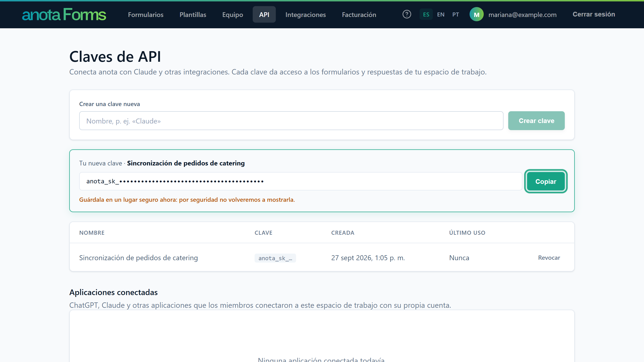Image resolution: width=644 pixels, height=362 pixels.
Task: Click the 'Claves de API' page title
Action: pos(115,57)
